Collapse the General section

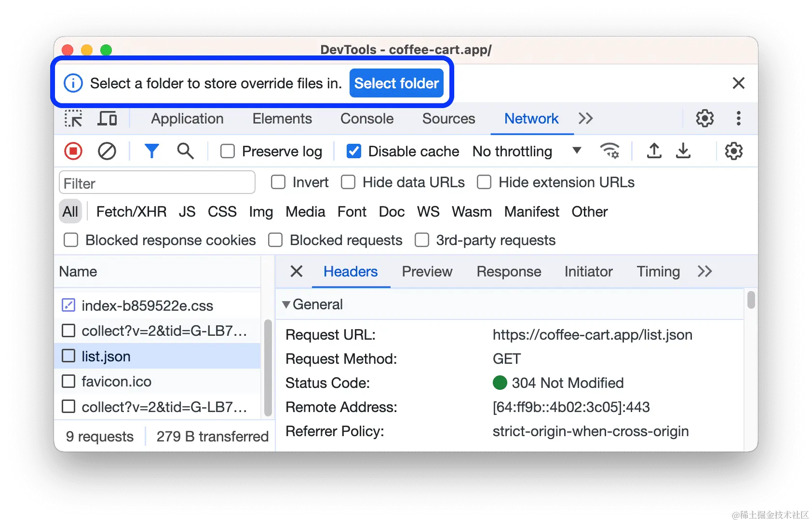286,304
